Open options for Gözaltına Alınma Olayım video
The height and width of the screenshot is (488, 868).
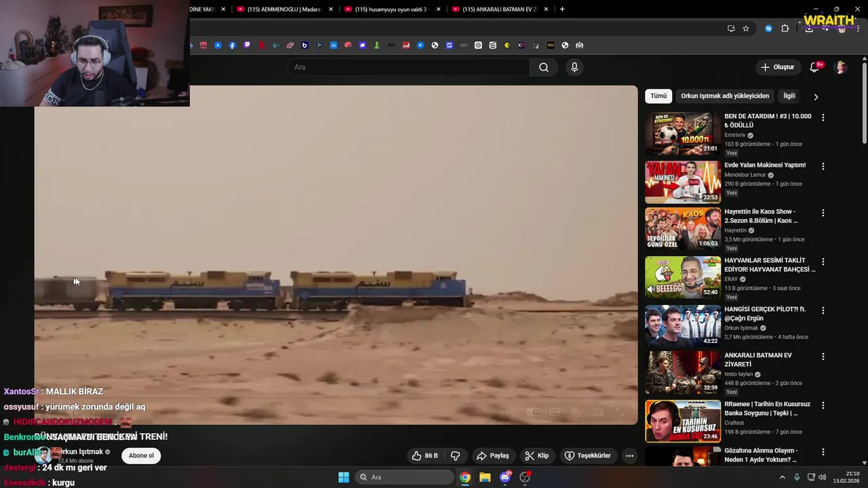click(823, 452)
